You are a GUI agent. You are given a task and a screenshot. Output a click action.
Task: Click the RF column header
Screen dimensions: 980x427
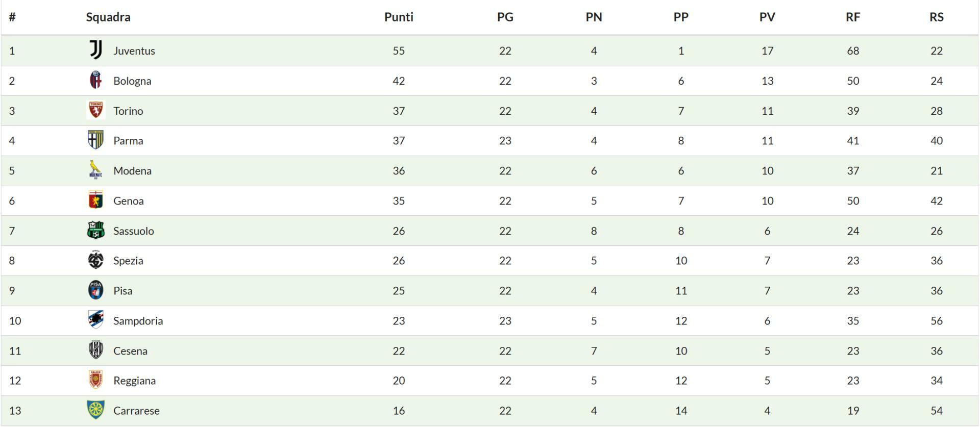(852, 17)
